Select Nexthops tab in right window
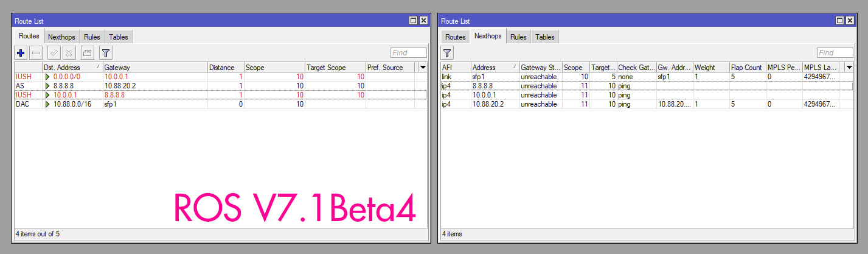The width and height of the screenshot is (868, 254). pyautogui.click(x=488, y=37)
